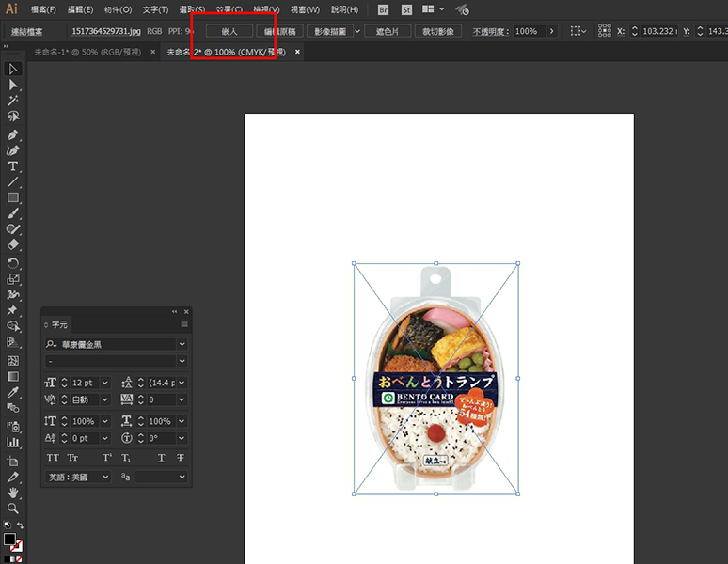Click the Stroke none swatch
Screen dimensions: 728x564
pyautogui.click(x=17, y=545)
